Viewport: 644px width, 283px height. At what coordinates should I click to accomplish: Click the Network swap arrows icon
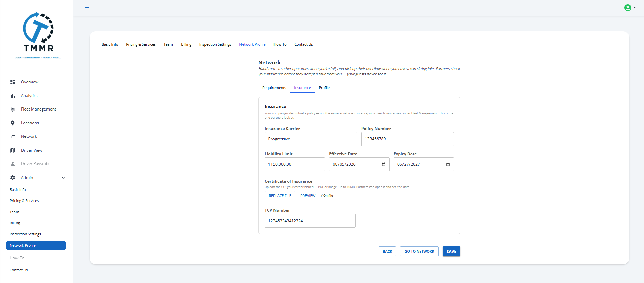click(13, 136)
